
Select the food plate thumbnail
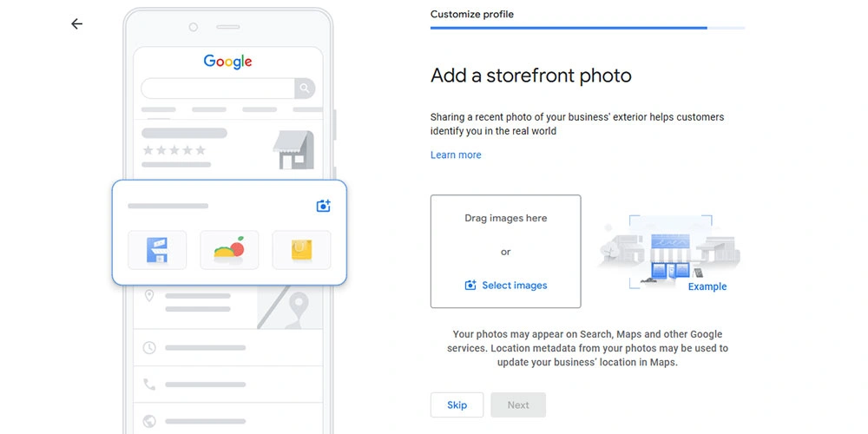[229, 250]
